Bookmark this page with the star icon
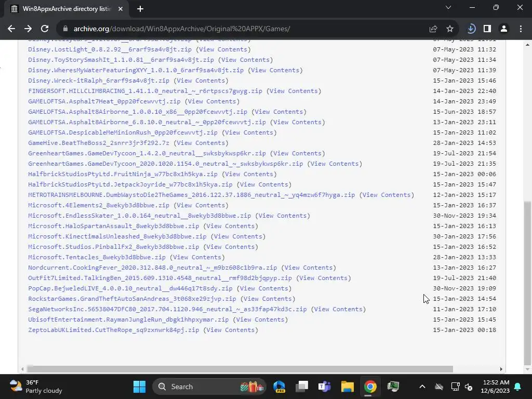Screen dimensions: 532x399 450,29
